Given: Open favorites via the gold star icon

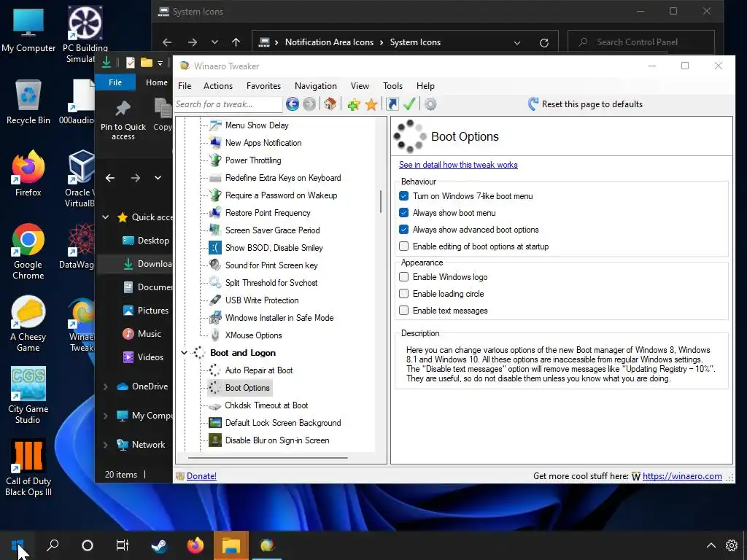Looking at the screenshot, I should [x=371, y=104].
